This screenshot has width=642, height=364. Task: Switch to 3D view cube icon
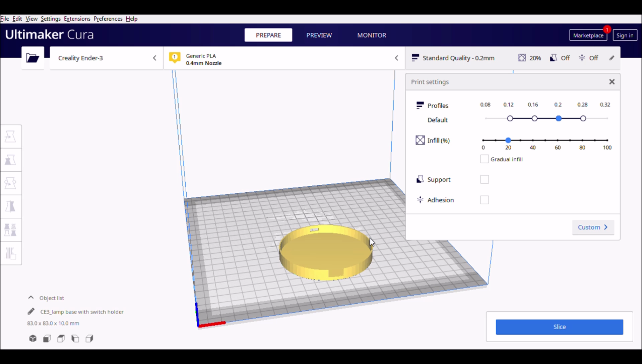point(33,339)
